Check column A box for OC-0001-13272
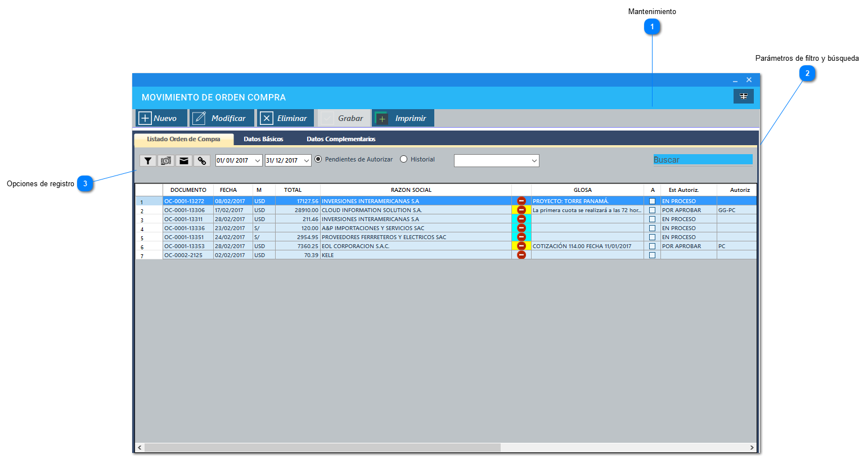 [653, 201]
